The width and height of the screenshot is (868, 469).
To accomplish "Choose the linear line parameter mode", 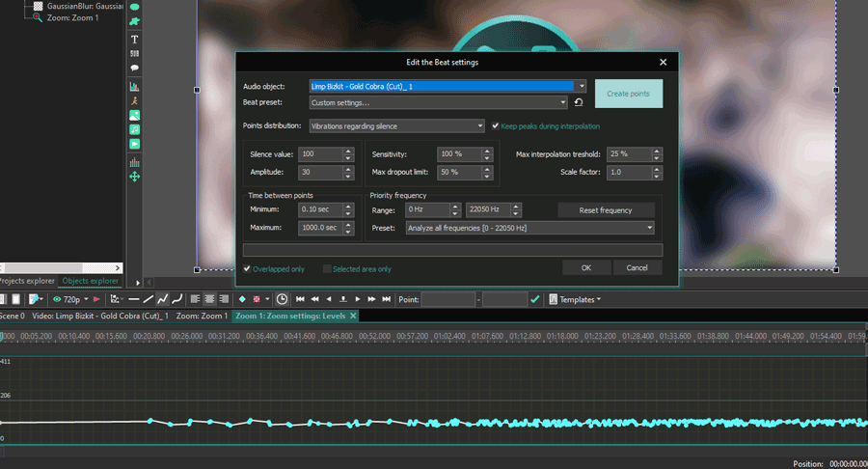I will click(x=149, y=299).
